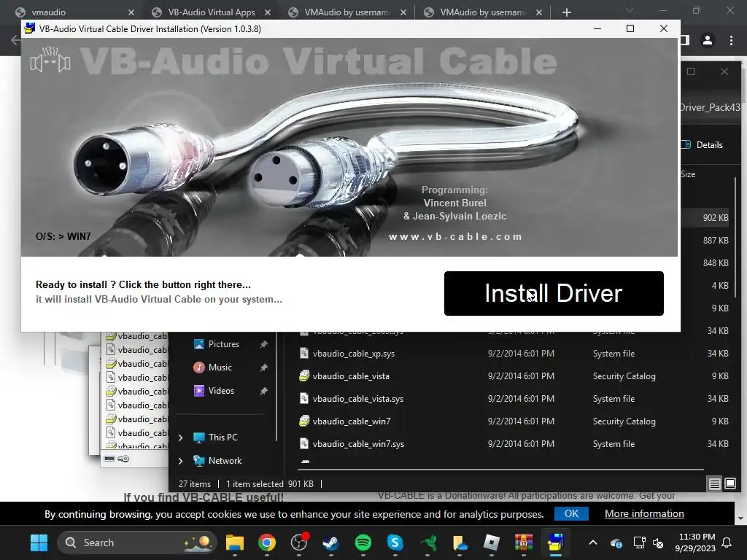Open the Roblox taskbar icon
747x560 pixels.
pos(491,542)
